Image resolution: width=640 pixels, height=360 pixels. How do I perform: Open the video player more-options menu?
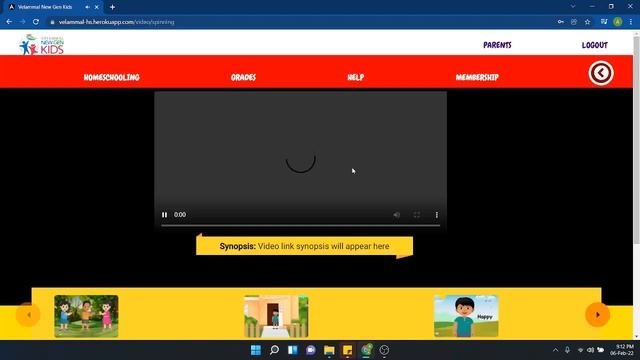click(436, 215)
